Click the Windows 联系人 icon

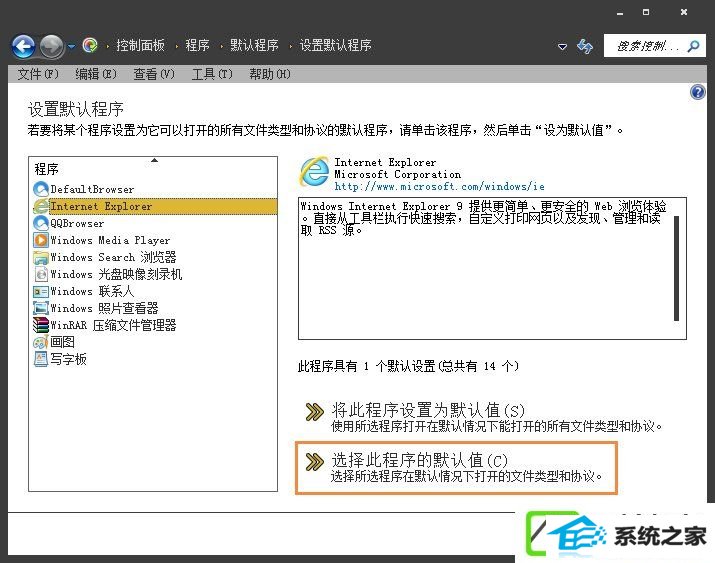tap(41, 291)
